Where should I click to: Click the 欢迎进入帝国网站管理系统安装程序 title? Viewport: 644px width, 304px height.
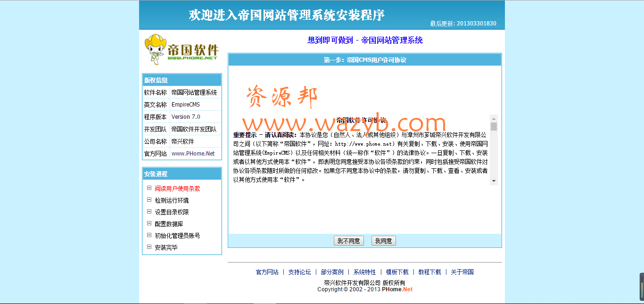[x=287, y=15]
